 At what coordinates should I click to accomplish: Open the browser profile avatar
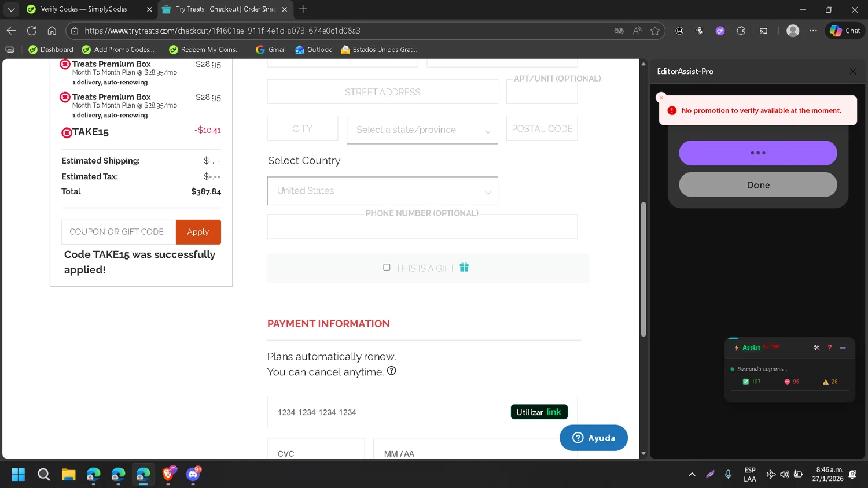[x=793, y=31]
